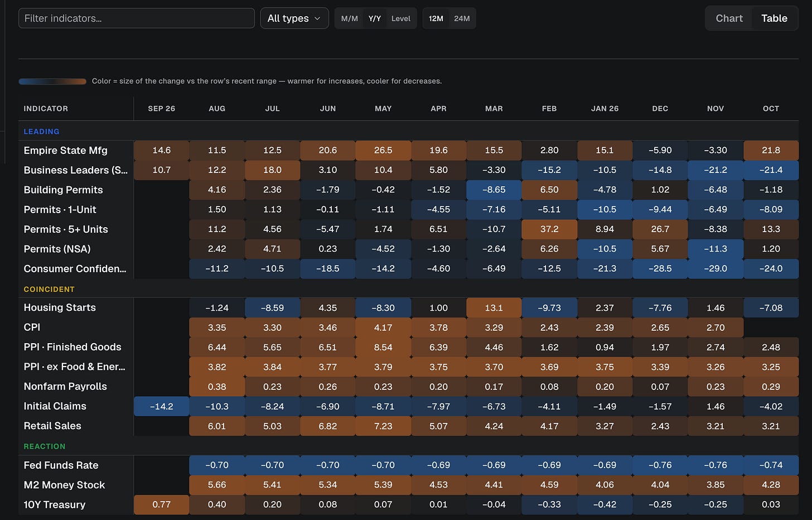Select the CPI row label

[32, 328]
